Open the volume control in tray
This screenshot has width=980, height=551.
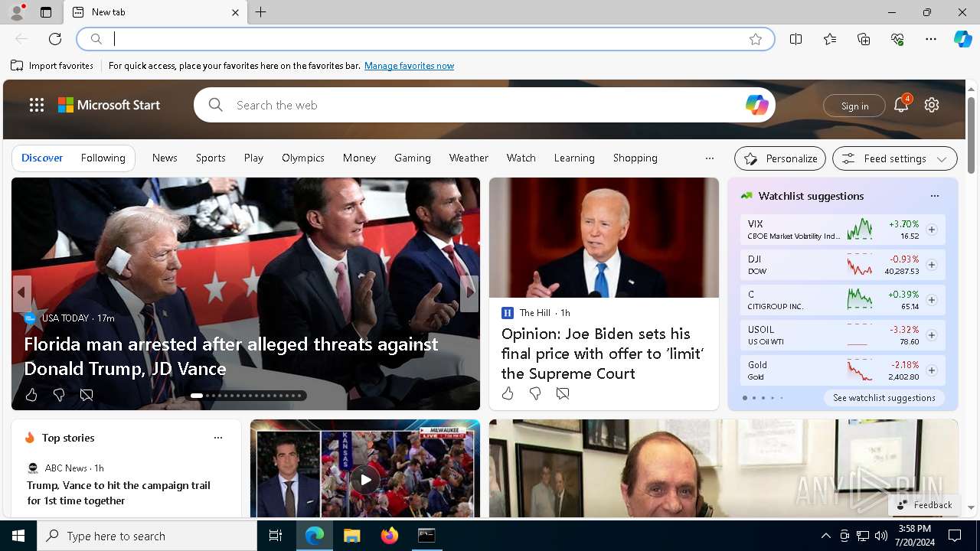pyautogui.click(x=881, y=536)
